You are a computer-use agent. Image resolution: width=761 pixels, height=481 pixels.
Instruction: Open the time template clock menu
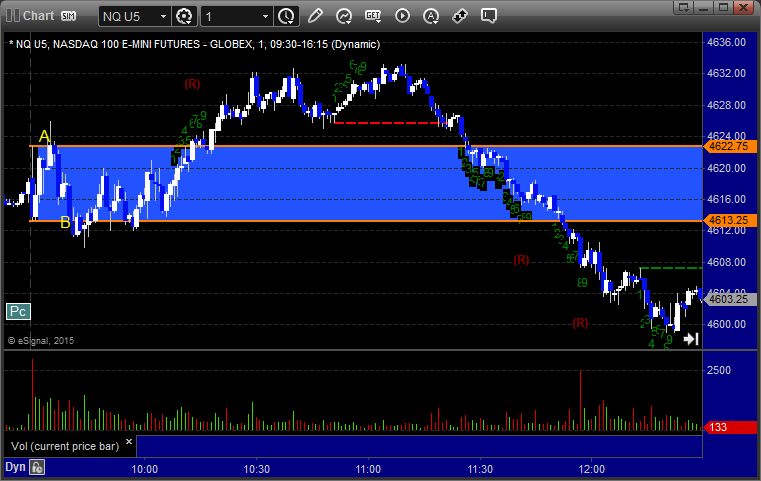click(286, 17)
